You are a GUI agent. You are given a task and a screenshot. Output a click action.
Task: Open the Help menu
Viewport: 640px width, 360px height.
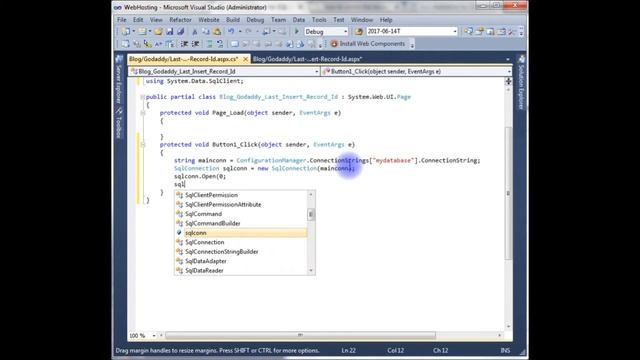[386, 20]
